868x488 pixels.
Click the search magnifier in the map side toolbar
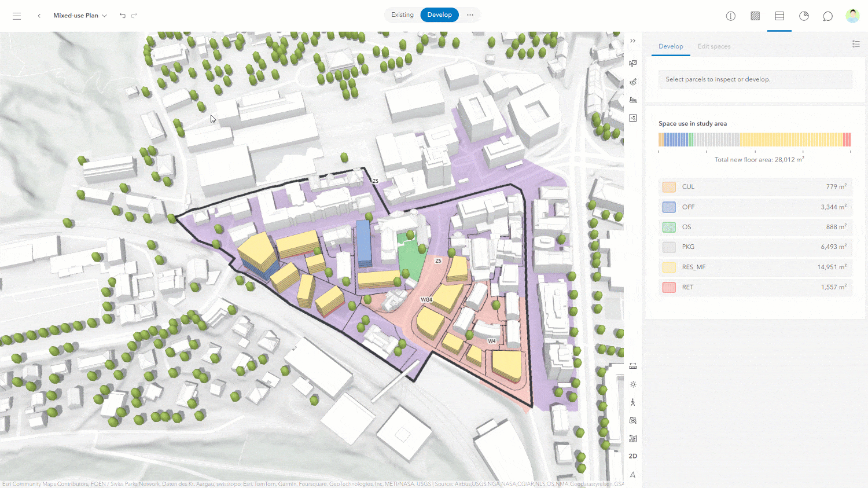point(632,420)
